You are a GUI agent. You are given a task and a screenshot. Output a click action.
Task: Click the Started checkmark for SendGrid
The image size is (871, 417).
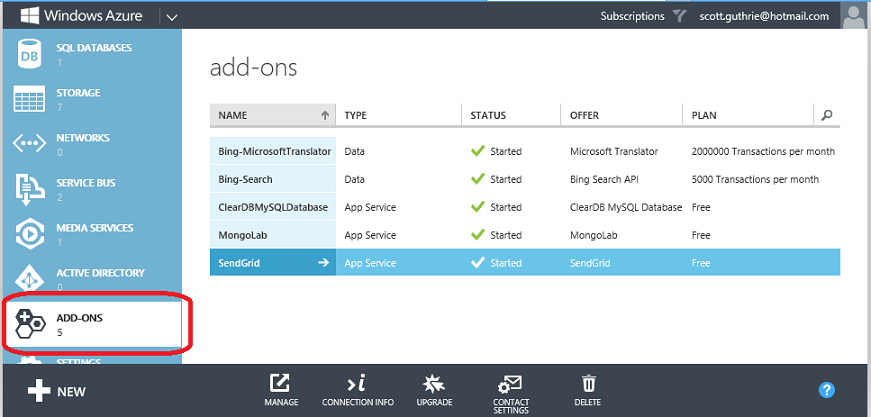click(478, 263)
